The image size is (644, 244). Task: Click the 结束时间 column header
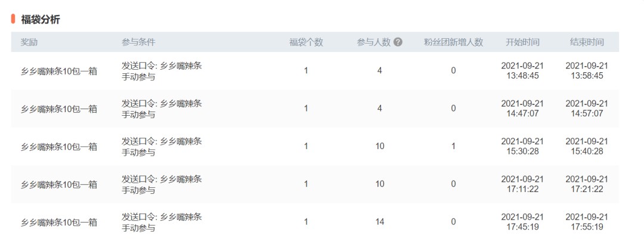pos(587,42)
